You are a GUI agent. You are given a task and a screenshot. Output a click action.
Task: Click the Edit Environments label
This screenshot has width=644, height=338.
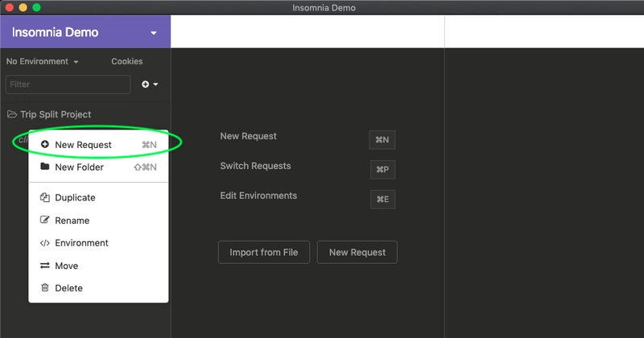(x=258, y=196)
